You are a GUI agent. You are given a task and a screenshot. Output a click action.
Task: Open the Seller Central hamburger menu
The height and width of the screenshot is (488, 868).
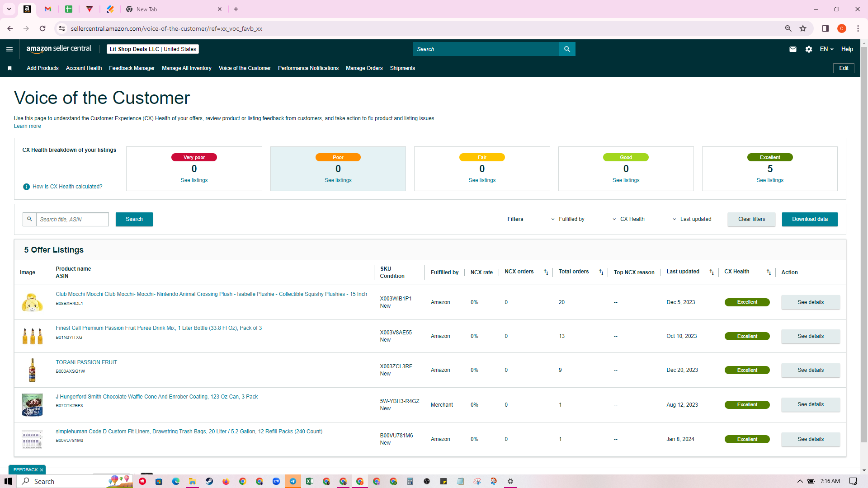coord(9,49)
